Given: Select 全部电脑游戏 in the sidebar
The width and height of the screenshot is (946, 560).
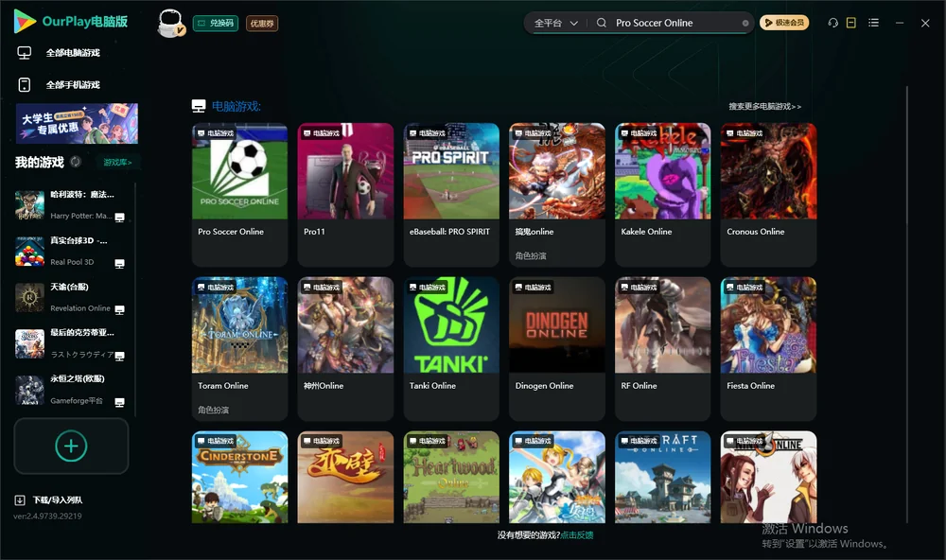Looking at the screenshot, I should (x=73, y=53).
